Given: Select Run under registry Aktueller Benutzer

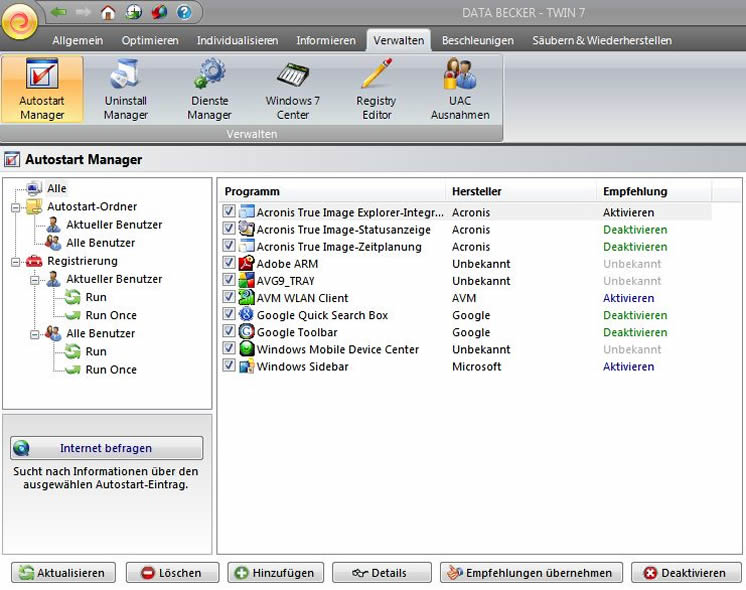Looking at the screenshot, I should pos(96,297).
